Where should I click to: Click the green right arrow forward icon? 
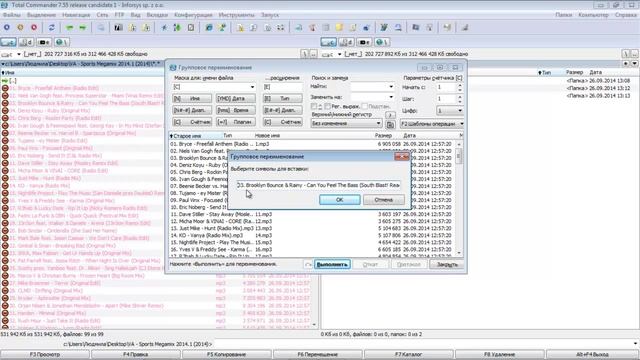[83, 27]
